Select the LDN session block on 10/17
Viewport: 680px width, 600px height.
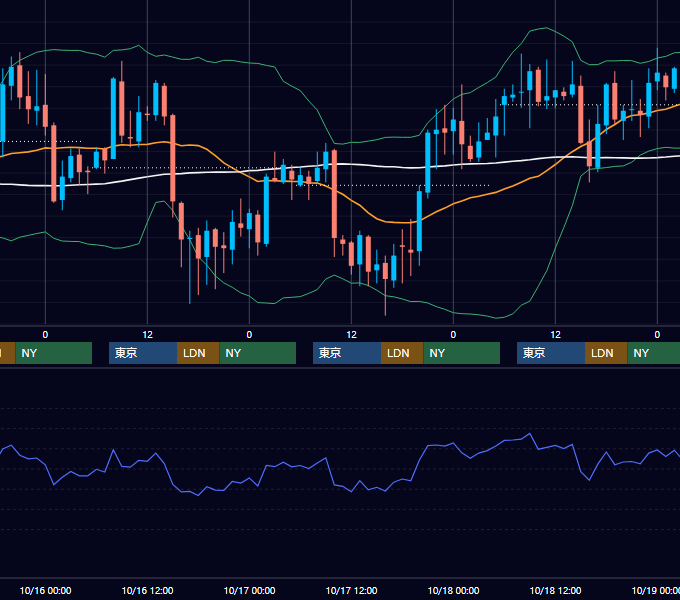(402, 353)
